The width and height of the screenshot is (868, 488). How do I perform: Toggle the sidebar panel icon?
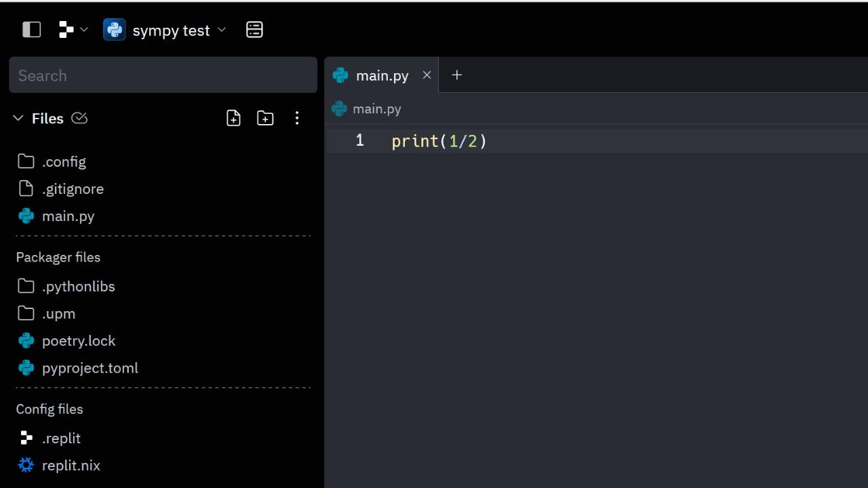(32, 30)
